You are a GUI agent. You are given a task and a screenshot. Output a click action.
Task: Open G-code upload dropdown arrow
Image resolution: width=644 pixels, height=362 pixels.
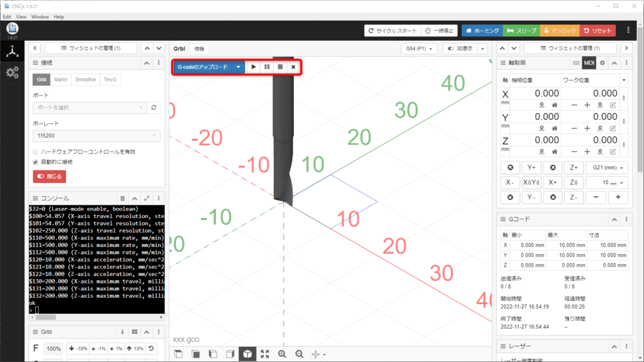point(238,67)
